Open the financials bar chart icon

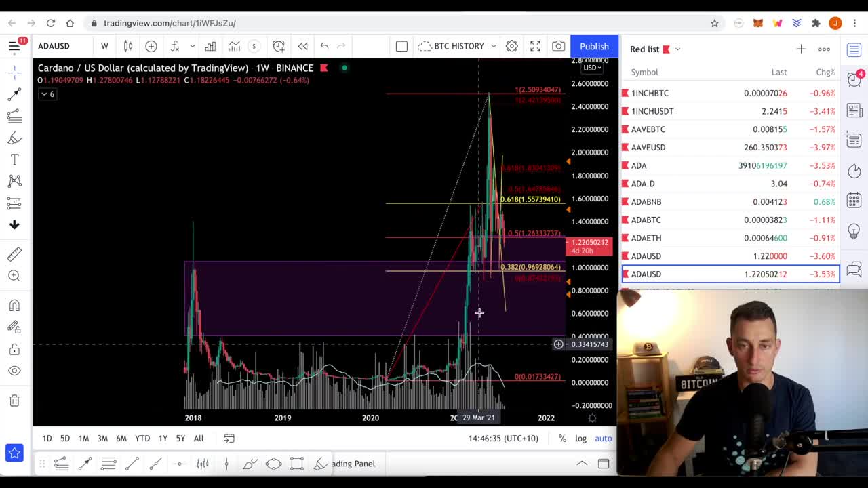pos(211,46)
